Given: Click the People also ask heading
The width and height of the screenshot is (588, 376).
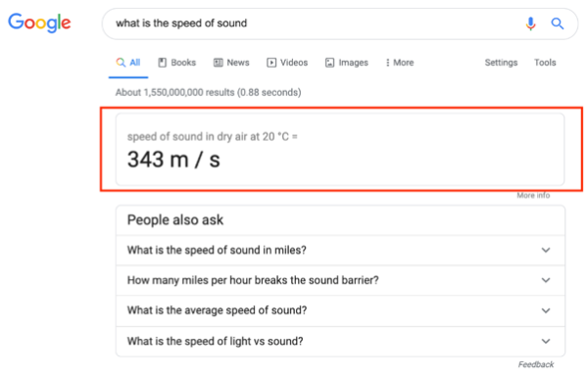Looking at the screenshot, I should coord(175,220).
